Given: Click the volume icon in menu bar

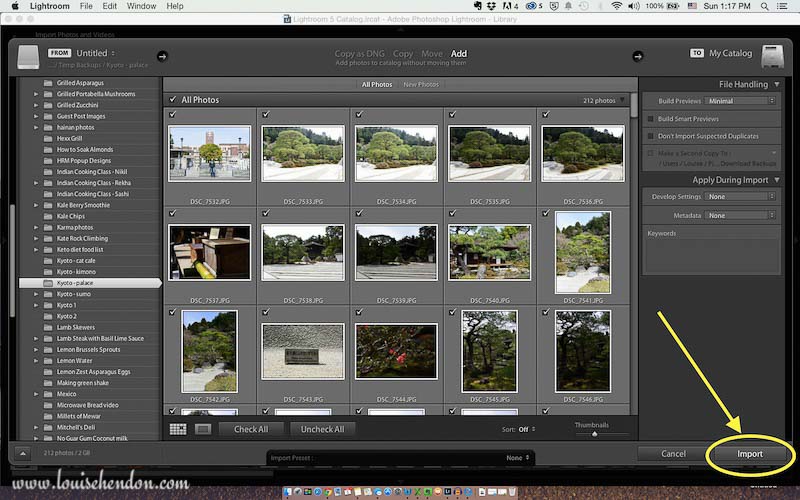Looking at the screenshot, I should tap(634, 6).
